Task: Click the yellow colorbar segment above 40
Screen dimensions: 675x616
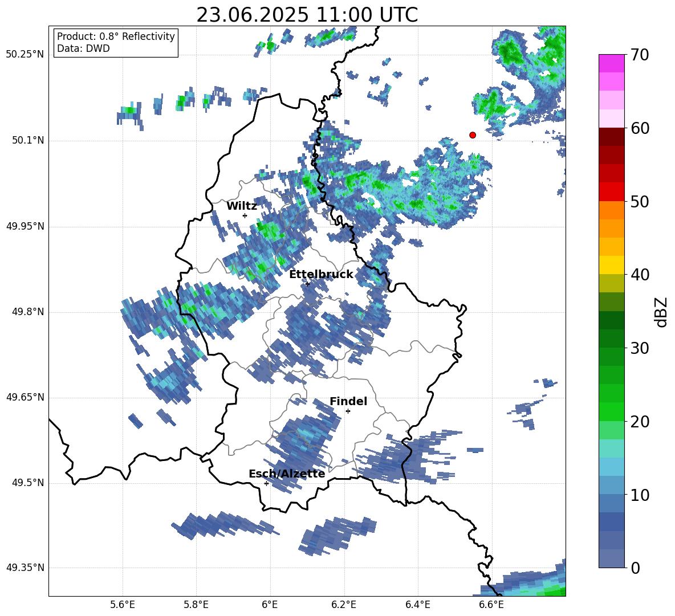Action: 611,265
